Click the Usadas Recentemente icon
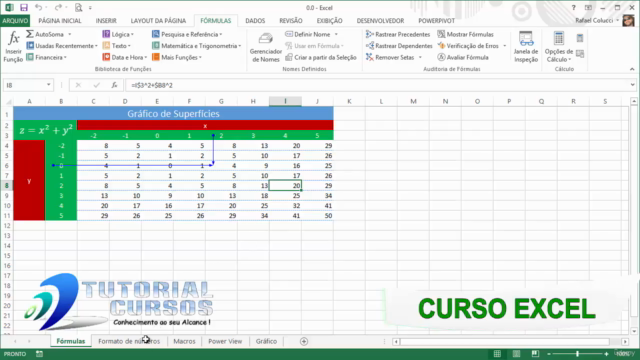The height and width of the screenshot is (360, 640). (30, 46)
